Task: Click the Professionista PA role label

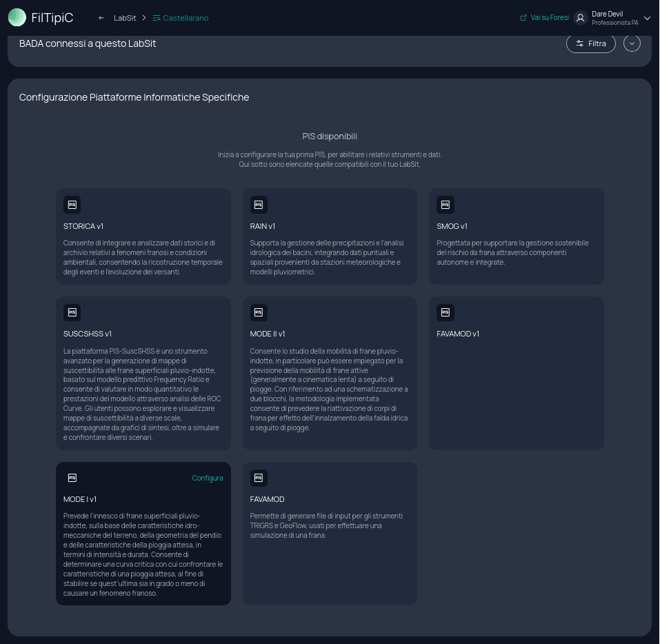Action: pos(615,23)
